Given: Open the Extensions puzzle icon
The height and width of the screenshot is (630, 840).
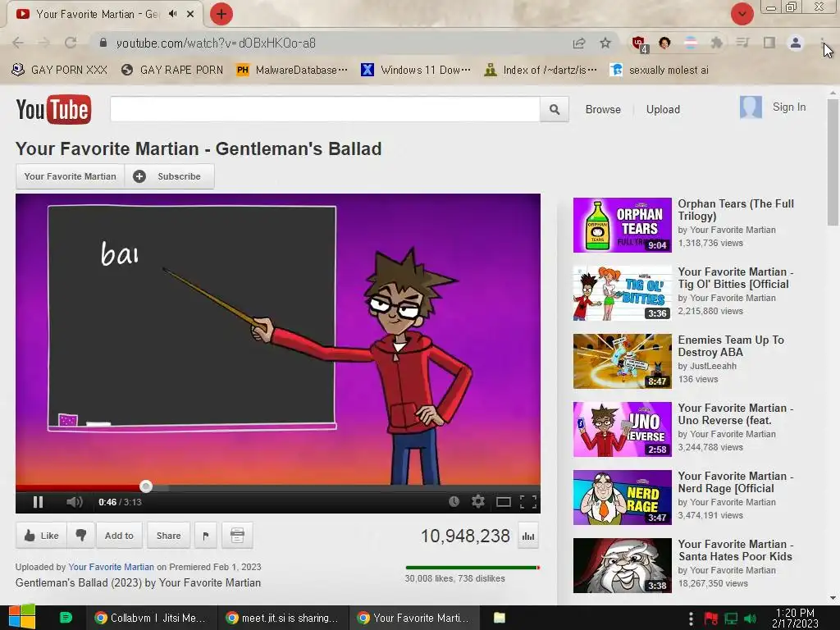Looking at the screenshot, I should pyautogui.click(x=716, y=43).
